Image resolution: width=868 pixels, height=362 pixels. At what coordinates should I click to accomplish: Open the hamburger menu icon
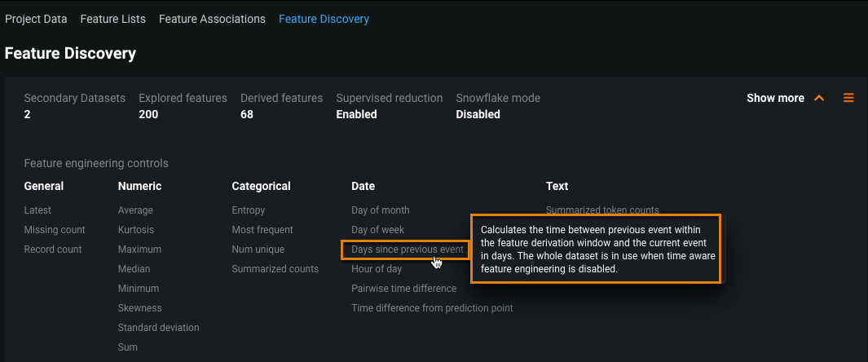(848, 98)
